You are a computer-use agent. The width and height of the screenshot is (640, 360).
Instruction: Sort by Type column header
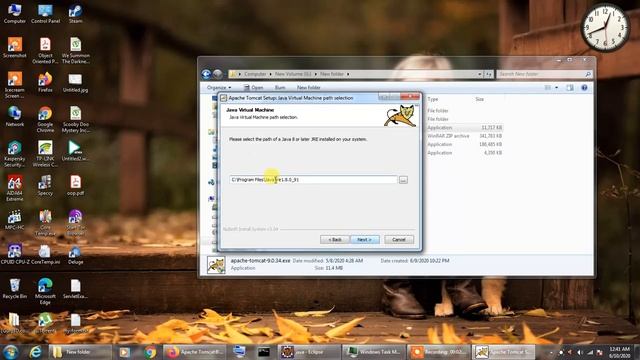(x=433, y=99)
